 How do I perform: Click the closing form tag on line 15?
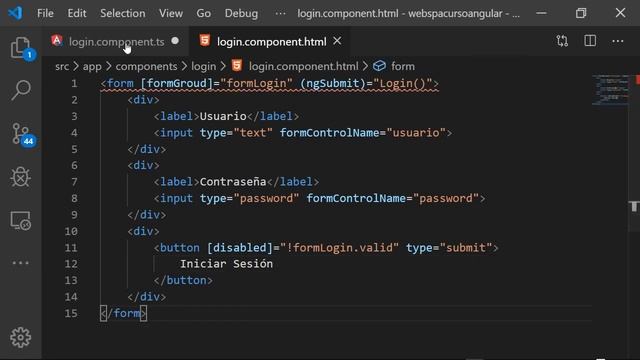(123, 313)
